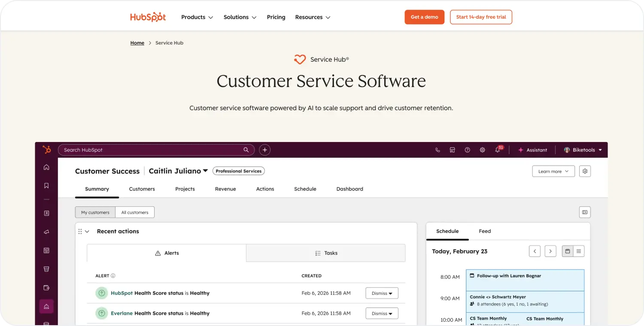This screenshot has width=644, height=326.
Task: Collapse the Recent actions section
Action: [x=87, y=231]
